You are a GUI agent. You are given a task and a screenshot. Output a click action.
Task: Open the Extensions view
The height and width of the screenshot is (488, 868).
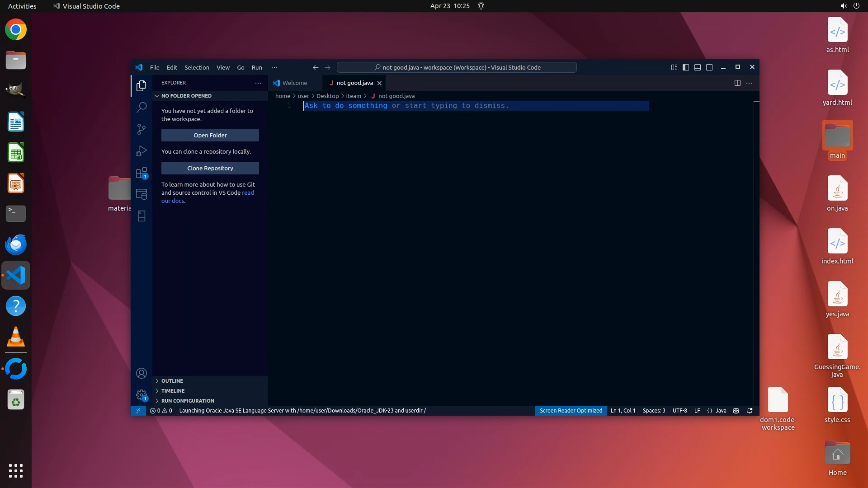coord(142,173)
